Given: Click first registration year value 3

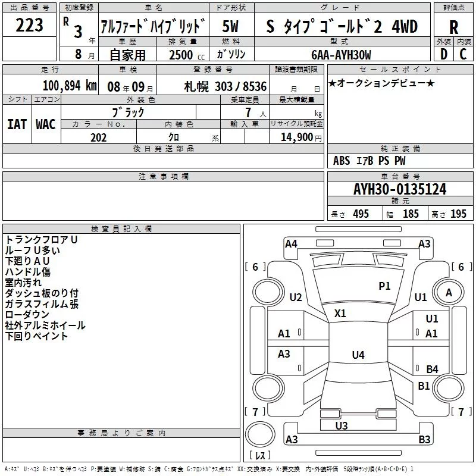Looking at the screenshot, I should 78,32.
